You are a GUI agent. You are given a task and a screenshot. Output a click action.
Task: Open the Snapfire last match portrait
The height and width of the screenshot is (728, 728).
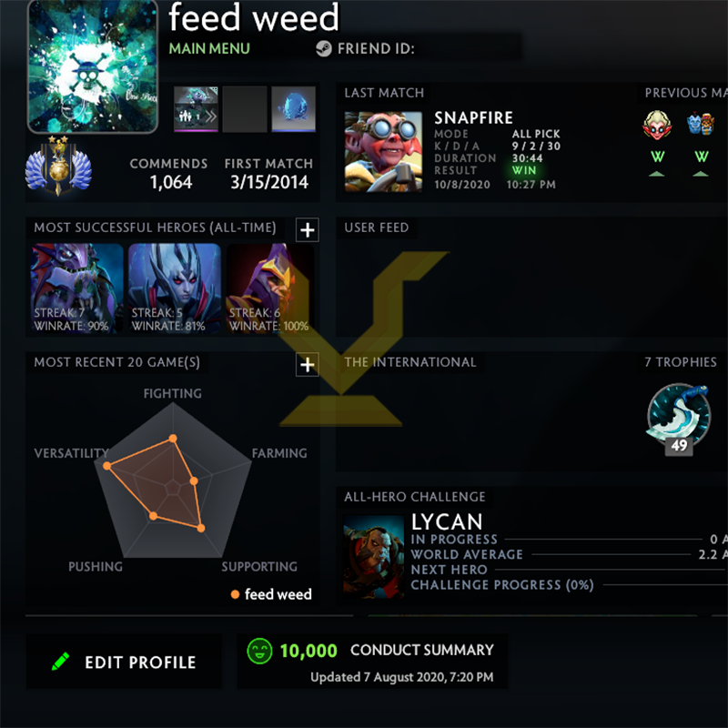(x=383, y=151)
